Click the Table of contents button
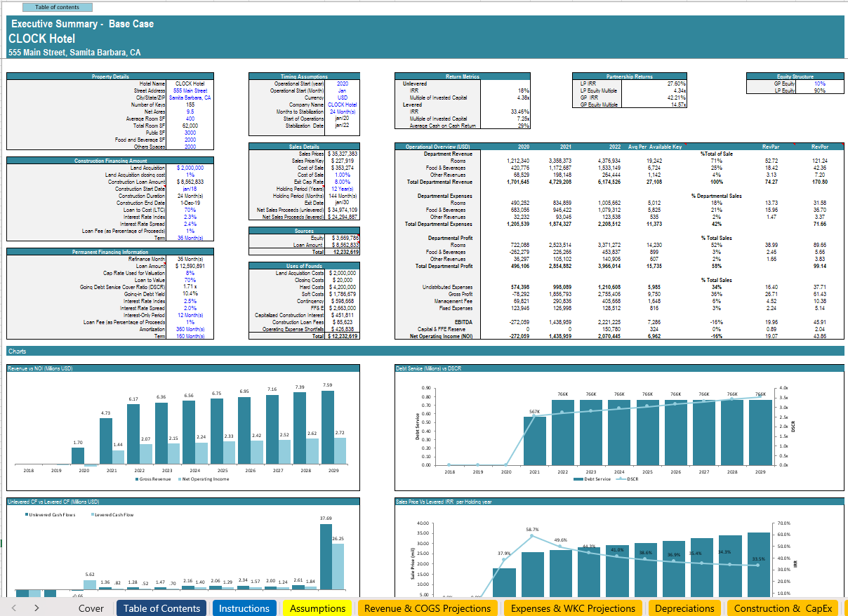Viewport: 848px width, 616px height. point(57,7)
